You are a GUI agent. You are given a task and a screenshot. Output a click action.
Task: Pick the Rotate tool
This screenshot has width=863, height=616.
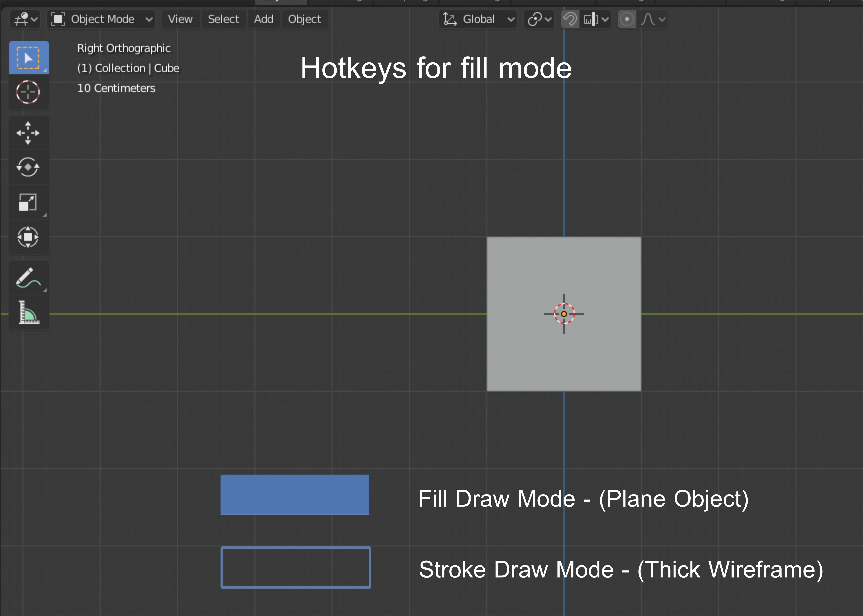[28, 167]
